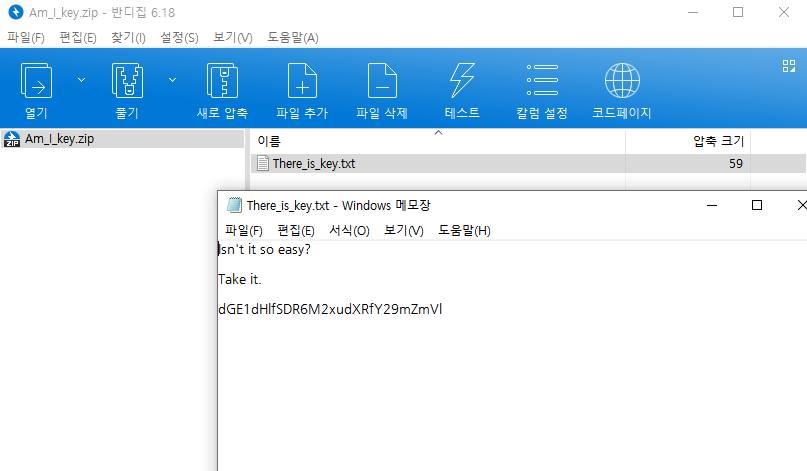Image resolution: width=807 pixels, height=471 pixels.
Task: Open Bandizip 설정(S) menu
Action: [x=179, y=38]
